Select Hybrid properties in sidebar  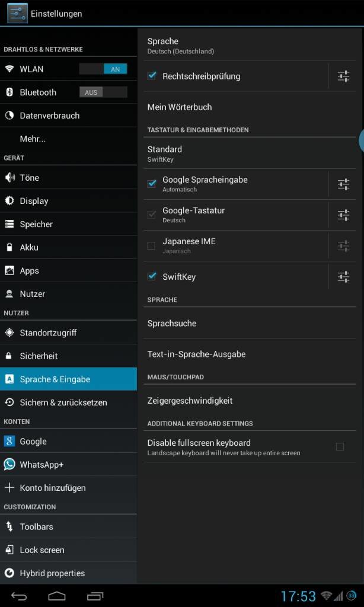pos(68,573)
